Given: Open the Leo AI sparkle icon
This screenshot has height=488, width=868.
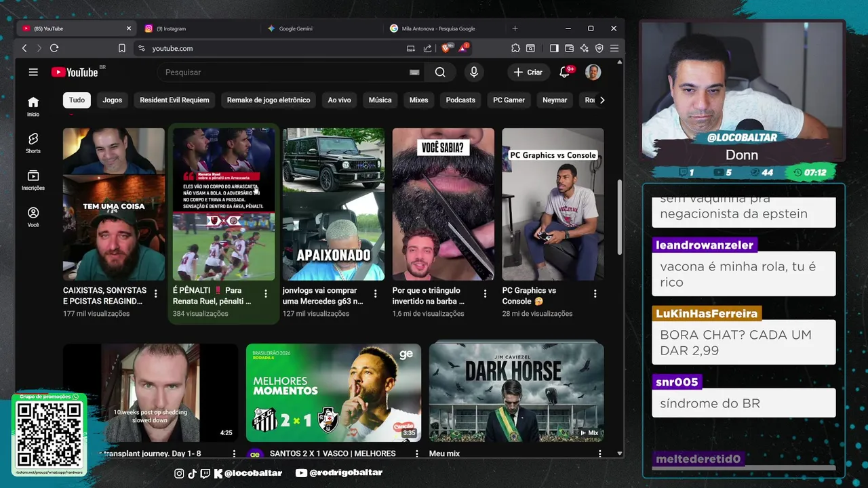Looking at the screenshot, I should [x=584, y=48].
